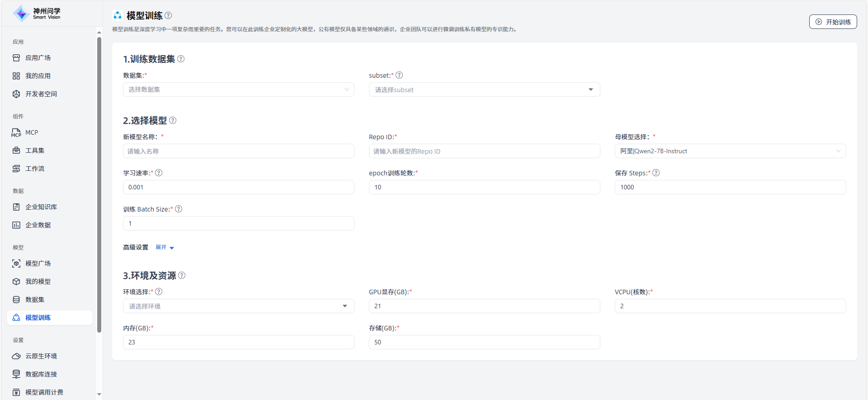Open MCP in the sidebar
The width and height of the screenshot is (868, 400).
click(x=32, y=132)
